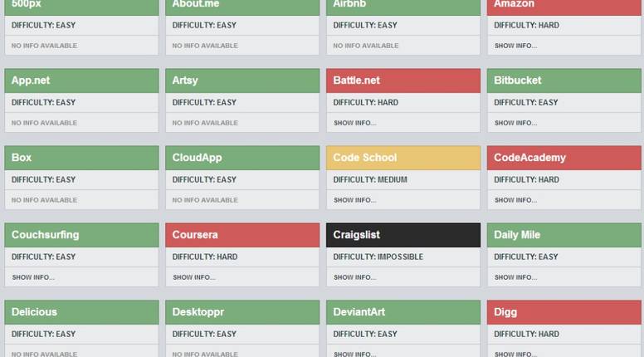Click the black Craigslist header
The image size is (644, 357).
402,235
